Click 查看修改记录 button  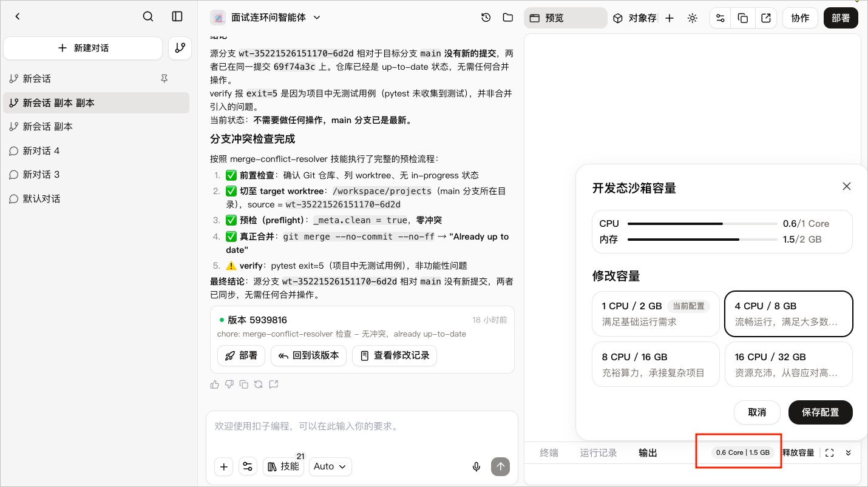[395, 355]
